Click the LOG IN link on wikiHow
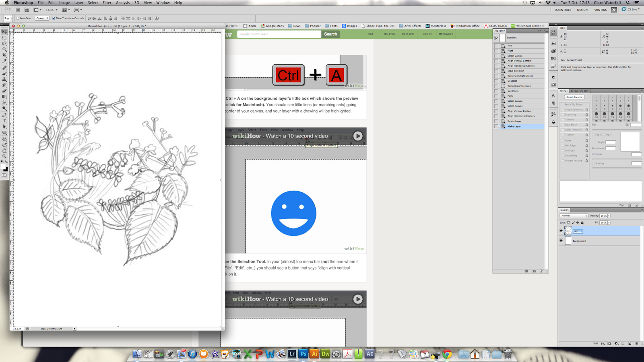Viewport: 644px width, 362px height. point(427,34)
